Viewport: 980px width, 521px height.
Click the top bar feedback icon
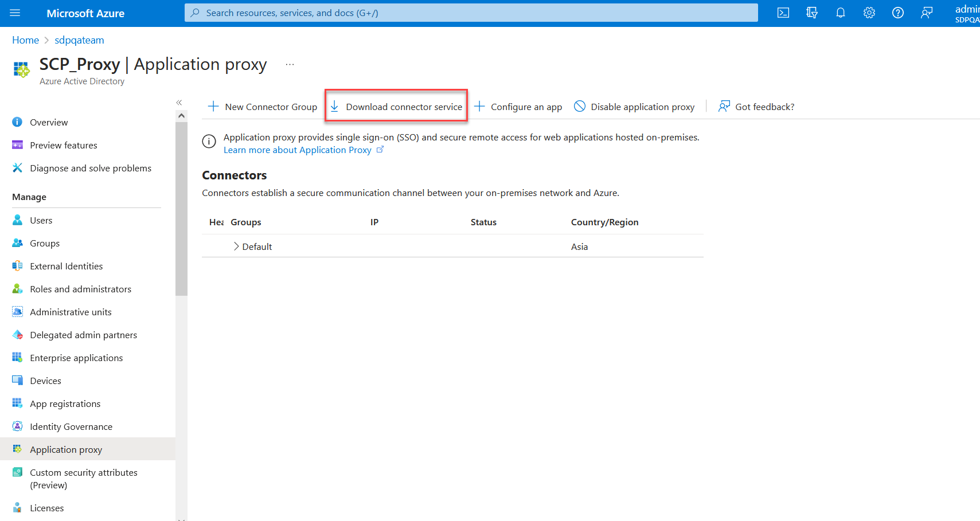point(927,13)
